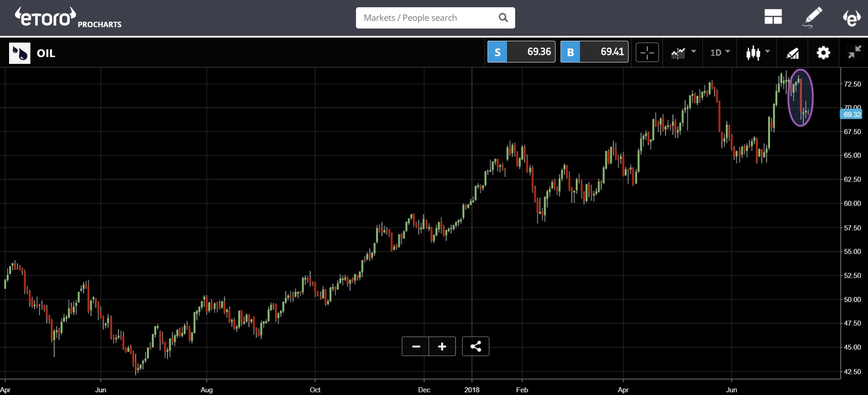Click the Buy button at 69.41
This screenshot has width=868, height=395.
click(x=594, y=52)
